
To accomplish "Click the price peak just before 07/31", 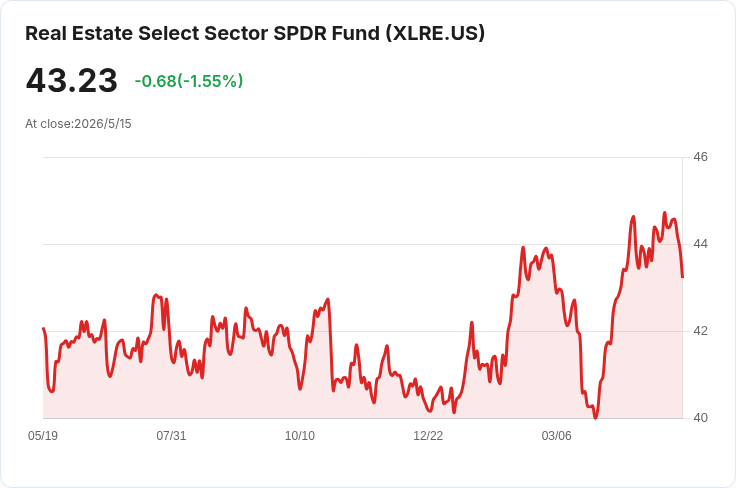I will click(x=156, y=295).
